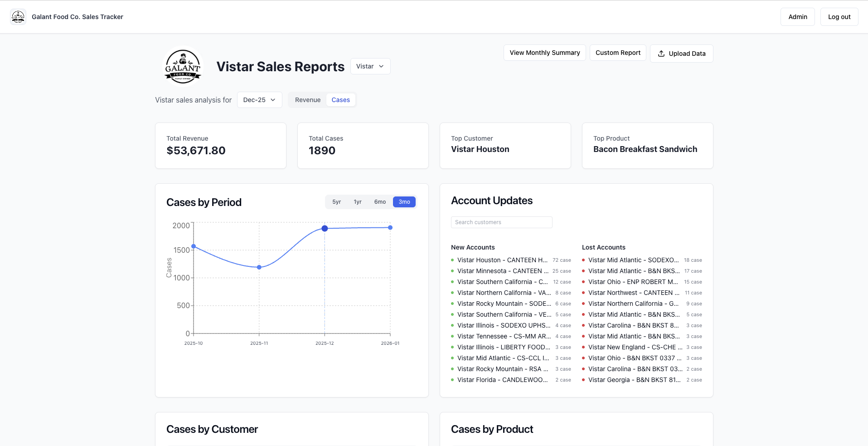Click the Admin button
Image resolution: width=868 pixels, height=446 pixels.
(797, 17)
